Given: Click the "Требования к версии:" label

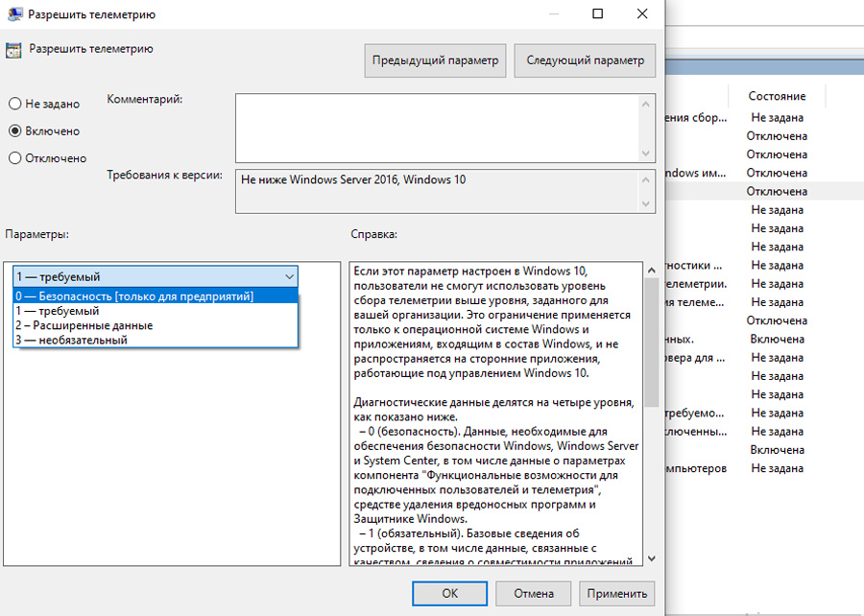Looking at the screenshot, I should [165, 175].
